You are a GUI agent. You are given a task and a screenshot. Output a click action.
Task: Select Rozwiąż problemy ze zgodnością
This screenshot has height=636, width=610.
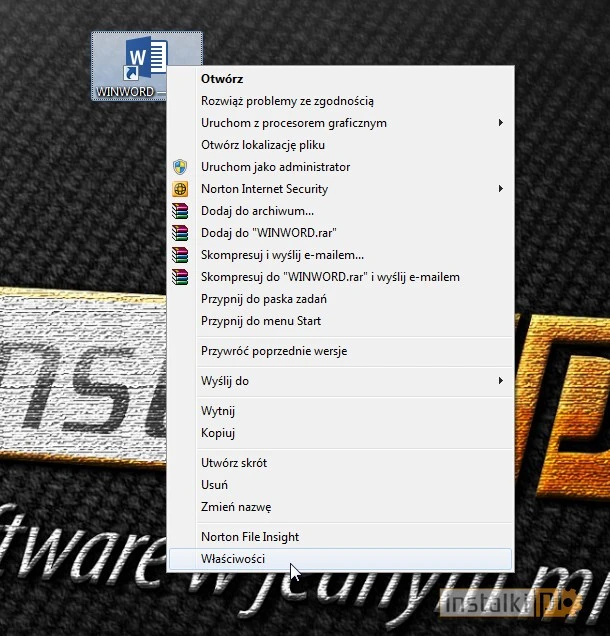click(287, 101)
